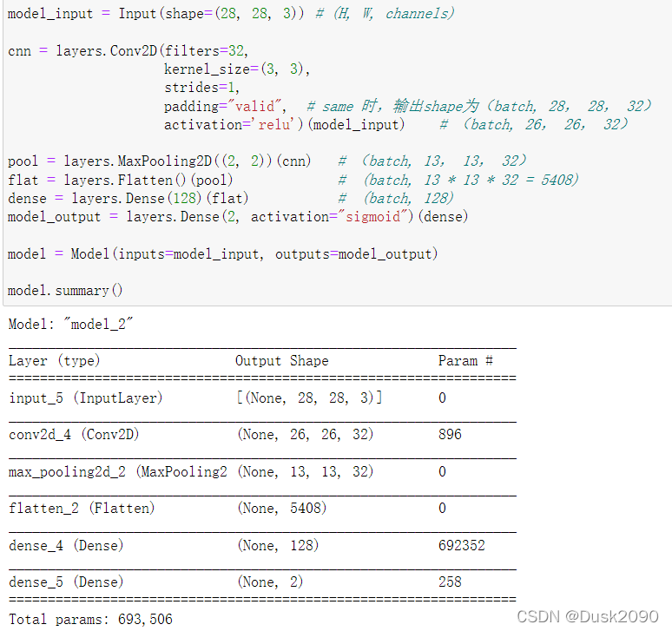Viewport: 672px width, 631px height.
Task: Click the '(None, 2)' output shape
Action: tap(270, 582)
